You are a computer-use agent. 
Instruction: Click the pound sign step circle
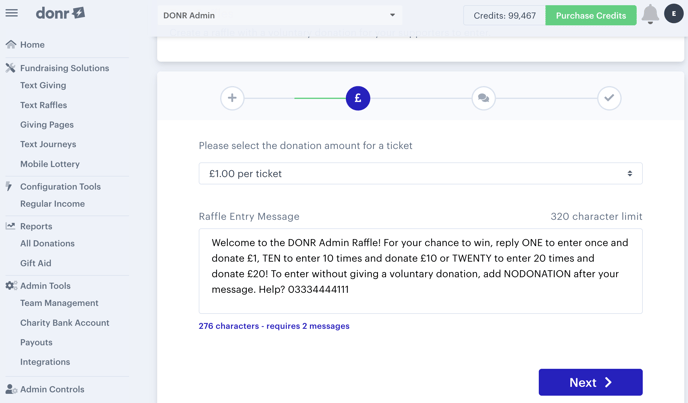pyautogui.click(x=358, y=98)
